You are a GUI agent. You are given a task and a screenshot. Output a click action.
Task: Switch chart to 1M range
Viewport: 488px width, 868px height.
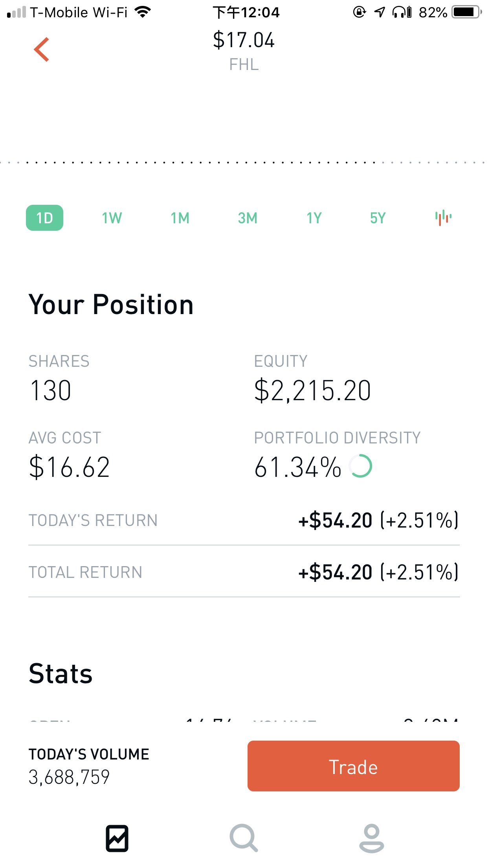point(180,218)
